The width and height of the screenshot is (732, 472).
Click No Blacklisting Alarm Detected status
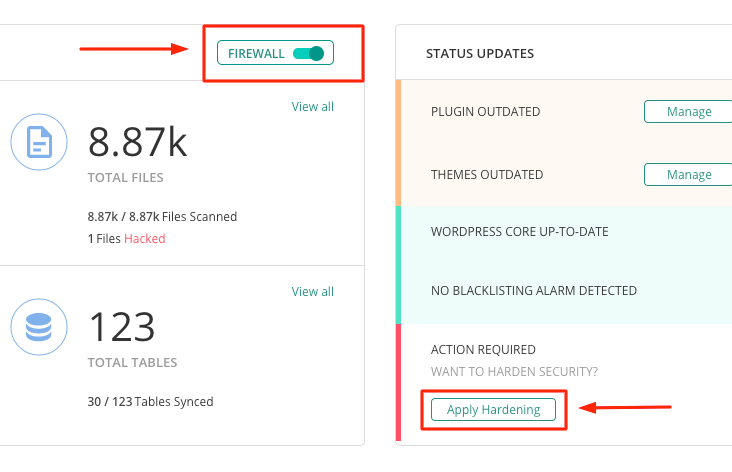pyautogui.click(x=534, y=290)
